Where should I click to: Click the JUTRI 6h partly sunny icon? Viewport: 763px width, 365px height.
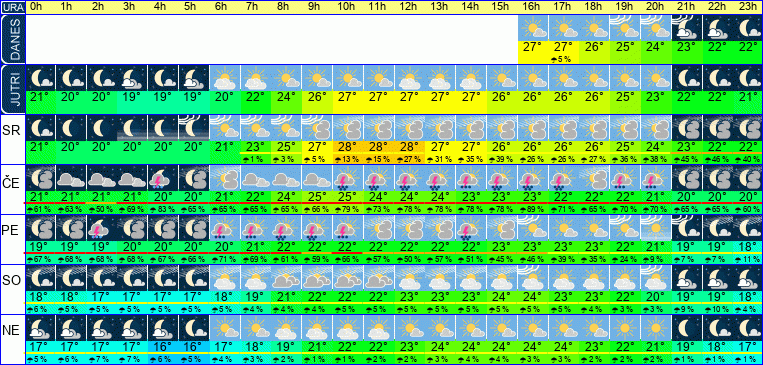click(x=224, y=78)
